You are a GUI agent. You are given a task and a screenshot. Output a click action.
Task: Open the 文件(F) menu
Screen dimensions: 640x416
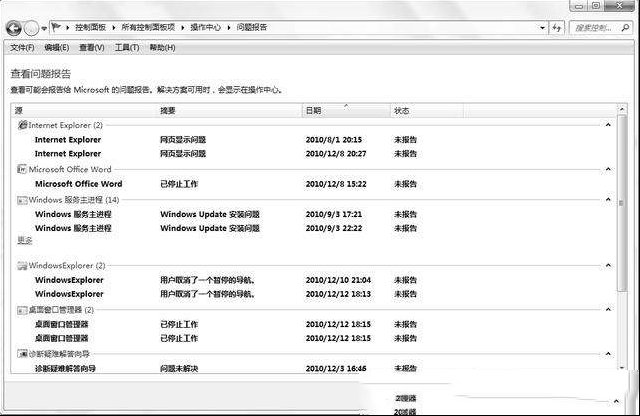pos(22,48)
